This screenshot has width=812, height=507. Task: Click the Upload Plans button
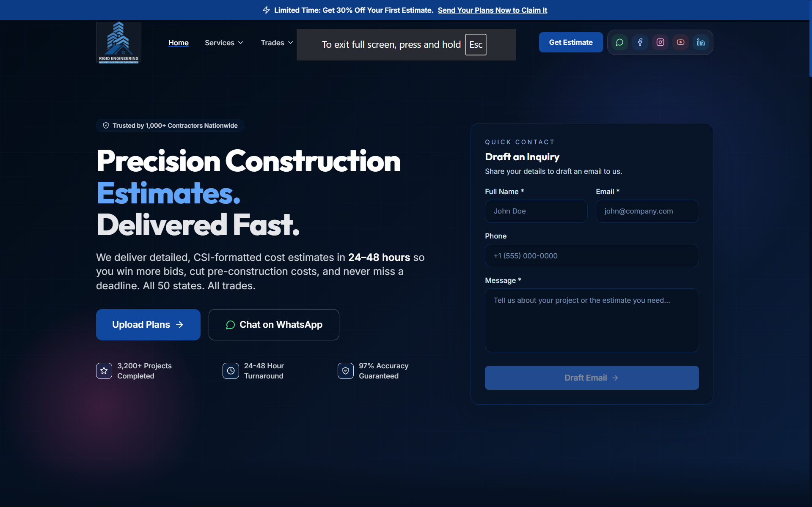[x=148, y=325]
